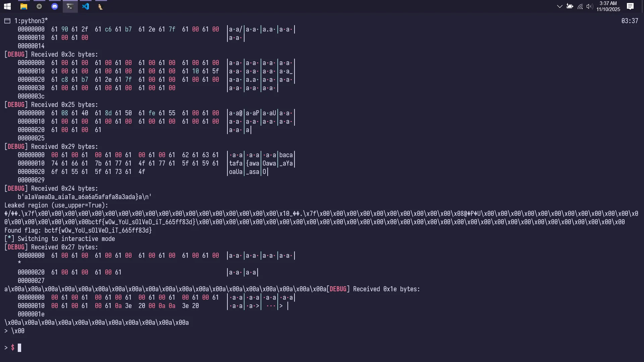
Task: Switch to Discord in the taskbar
Action: [55, 6]
